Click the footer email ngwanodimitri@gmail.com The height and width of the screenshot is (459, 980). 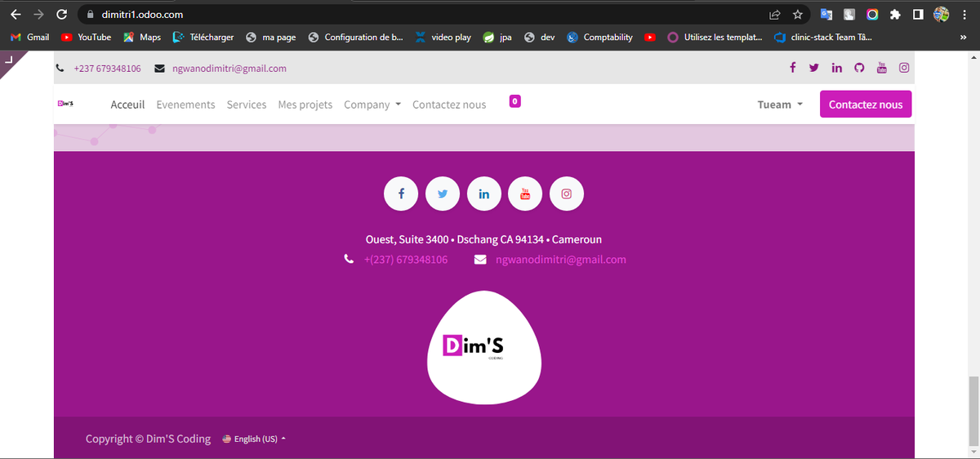561,260
